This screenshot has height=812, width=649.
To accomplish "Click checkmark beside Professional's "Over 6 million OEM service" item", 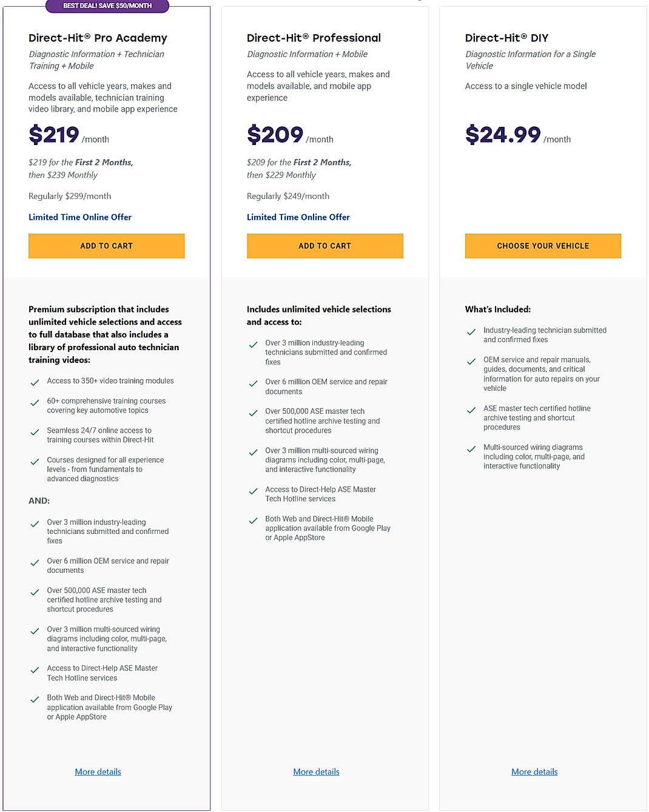I will click(x=254, y=384).
